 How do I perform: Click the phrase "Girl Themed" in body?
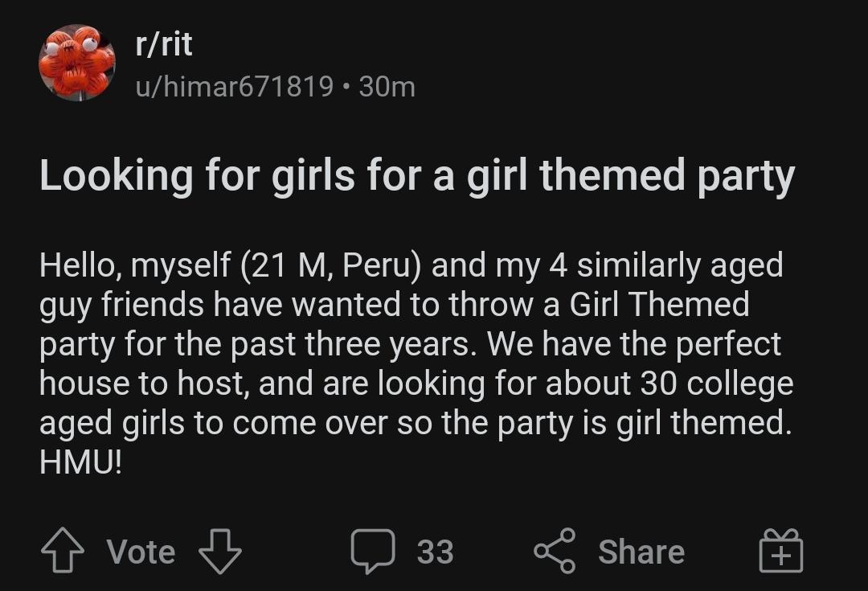pos(659,304)
